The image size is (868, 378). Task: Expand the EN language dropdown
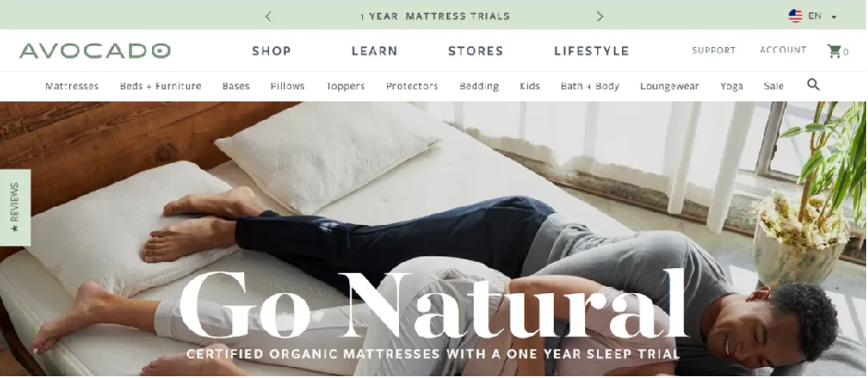tap(823, 16)
